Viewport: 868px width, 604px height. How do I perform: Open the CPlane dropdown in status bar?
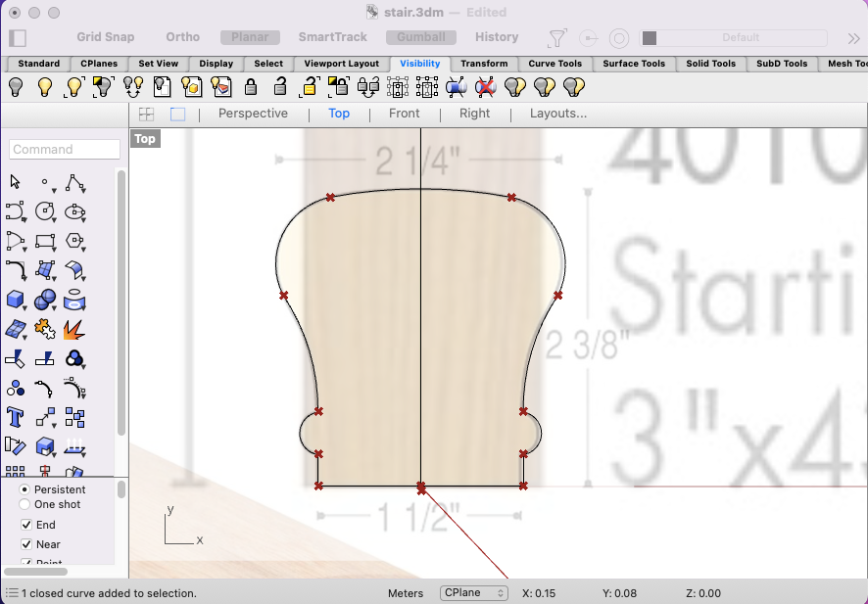pos(474,593)
